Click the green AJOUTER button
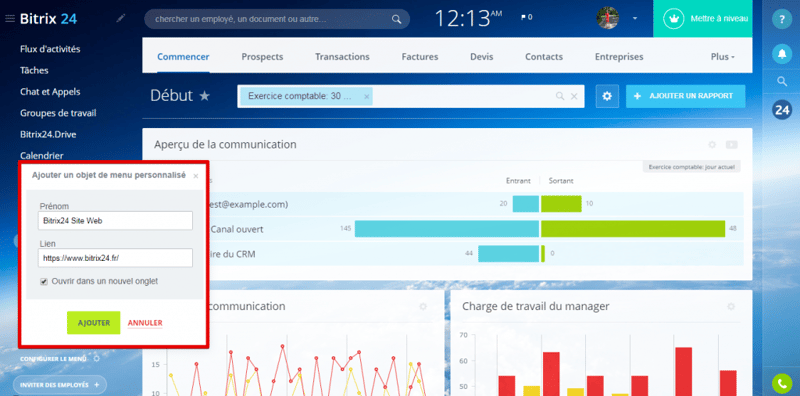 pyautogui.click(x=93, y=323)
